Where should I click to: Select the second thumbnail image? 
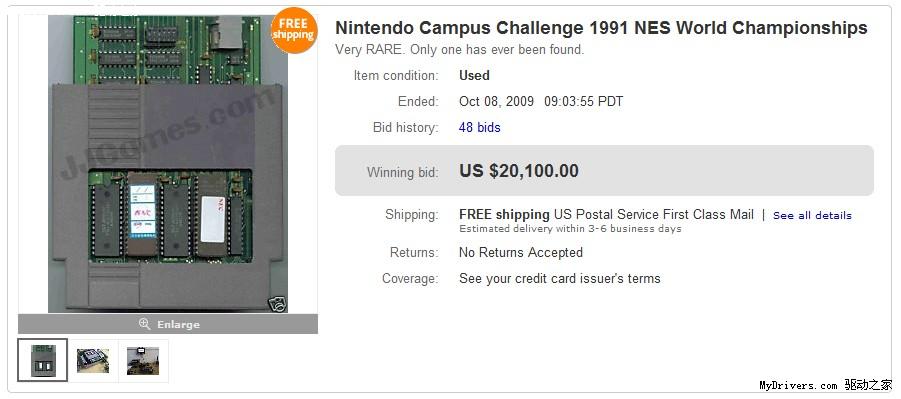pos(93,360)
